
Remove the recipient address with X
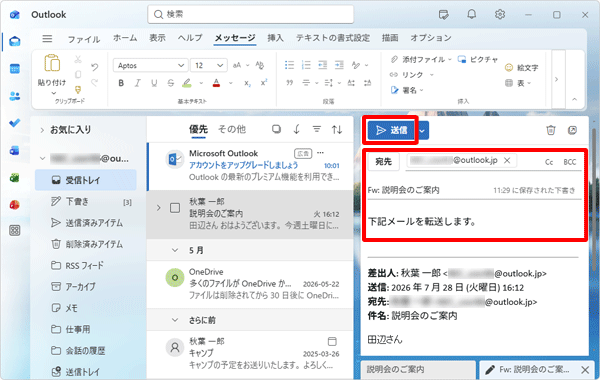(507, 160)
